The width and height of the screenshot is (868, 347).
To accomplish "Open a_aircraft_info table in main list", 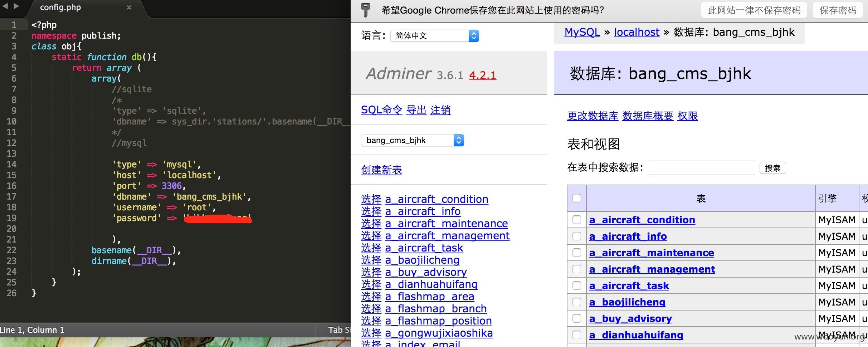I will [628, 236].
